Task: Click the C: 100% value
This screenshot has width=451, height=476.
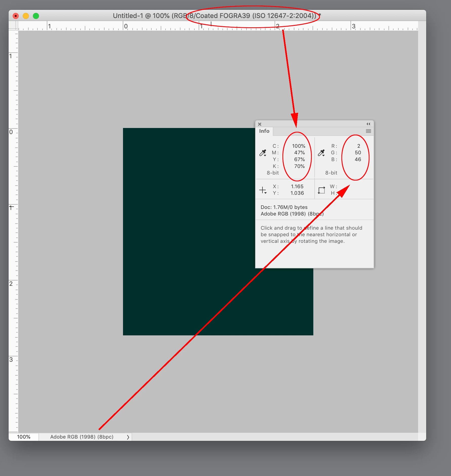Action: (299, 146)
